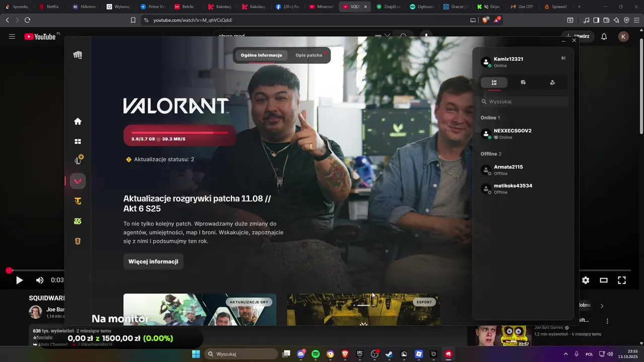Select the VALORANT sidebar icon
The image size is (644, 362).
point(78,181)
